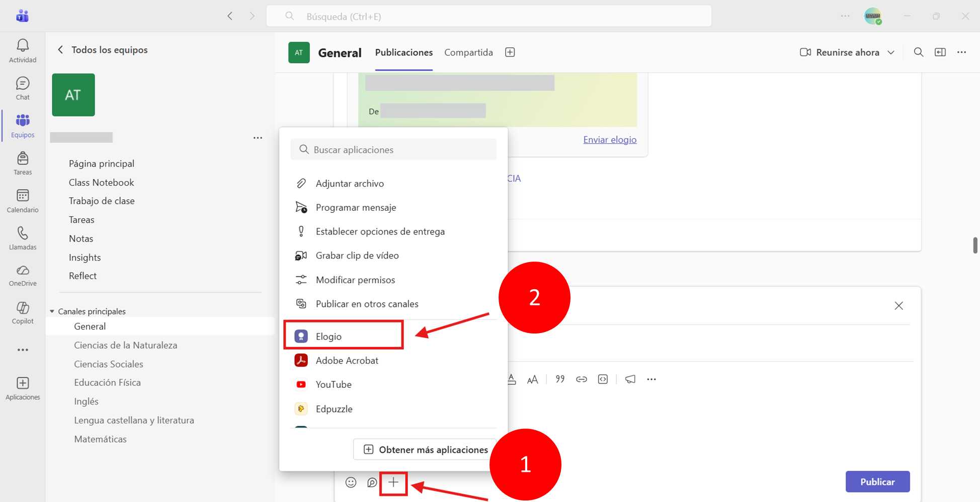This screenshot has height=502, width=980.
Task: Insert a link in the message
Action: click(581, 379)
